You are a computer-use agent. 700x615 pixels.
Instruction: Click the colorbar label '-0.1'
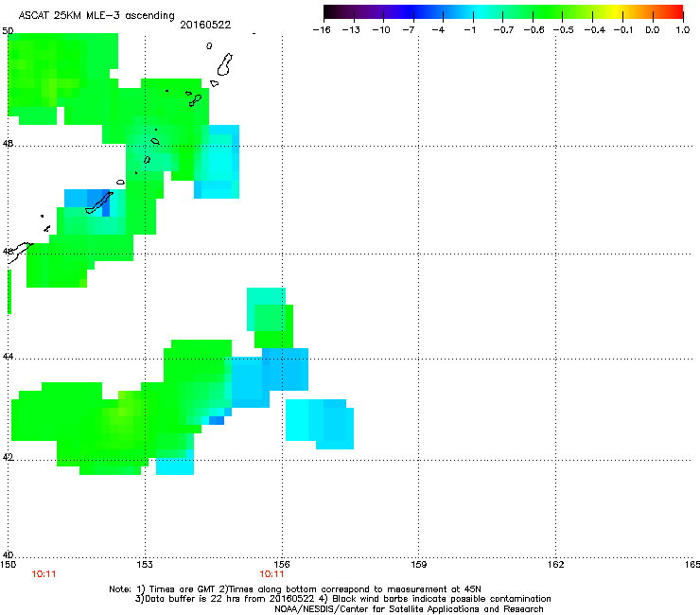(623, 30)
